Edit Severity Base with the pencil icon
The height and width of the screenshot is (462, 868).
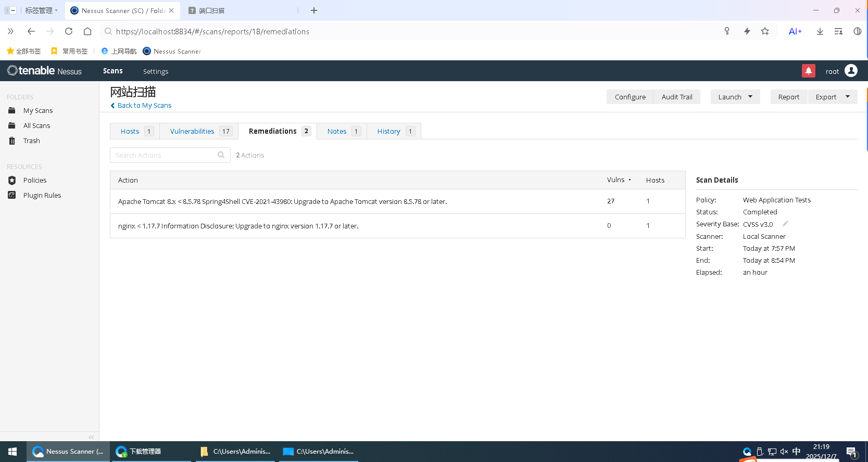click(785, 224)
